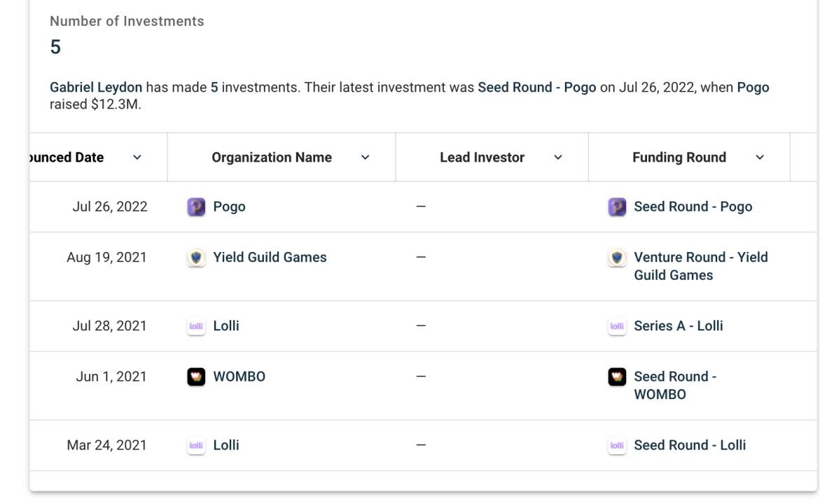The height and width of the screenshot is (504, 820).
Task: Click the Pogo logo in Organization Name column
Action: tap(196, 207)
